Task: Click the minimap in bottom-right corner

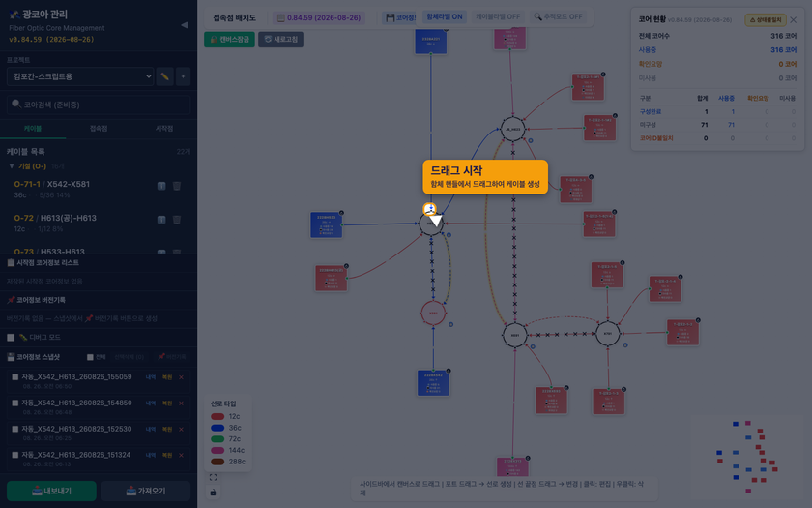Action: pyautogui.click(x=748, y=458)
